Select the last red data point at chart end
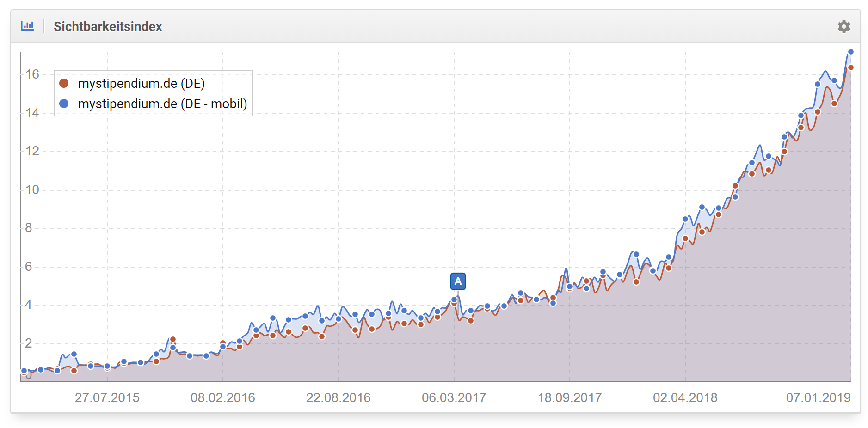868x428 pixels. coord(850,67)
